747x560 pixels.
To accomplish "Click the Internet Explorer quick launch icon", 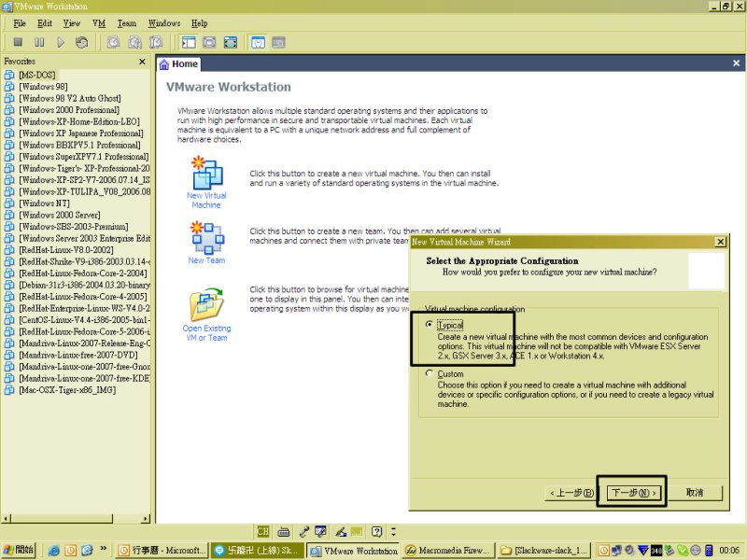I will coord(54,551).
